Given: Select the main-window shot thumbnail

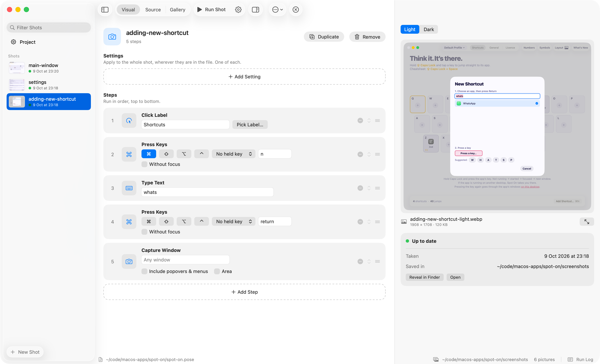Looking at the screenshot, I should click(17, 68).
